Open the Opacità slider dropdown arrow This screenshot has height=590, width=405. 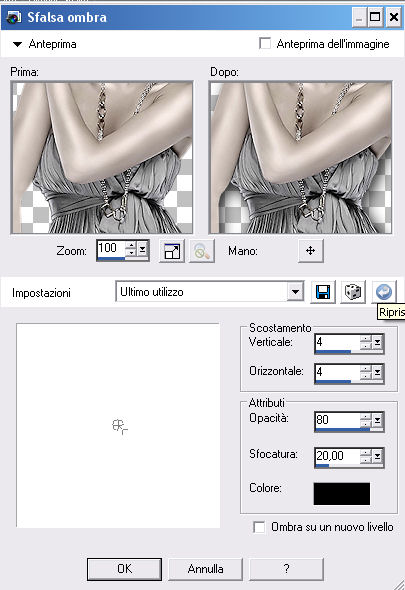377,420
